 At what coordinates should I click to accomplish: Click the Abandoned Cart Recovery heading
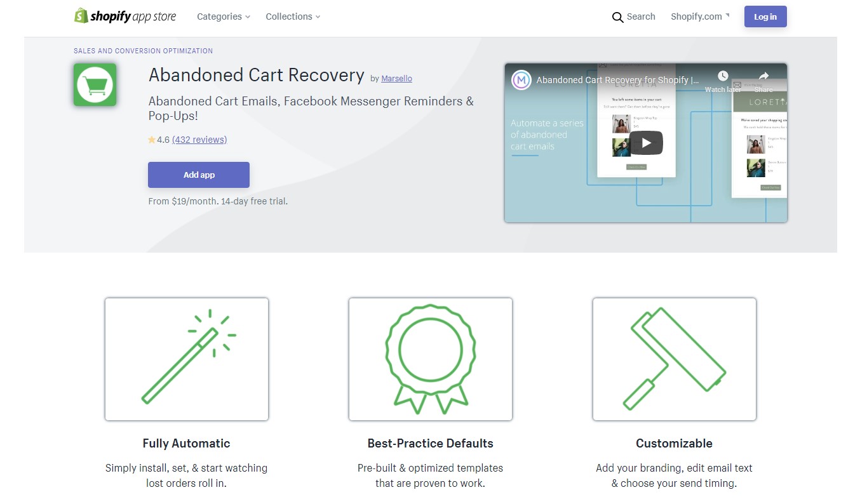(257, 75)
